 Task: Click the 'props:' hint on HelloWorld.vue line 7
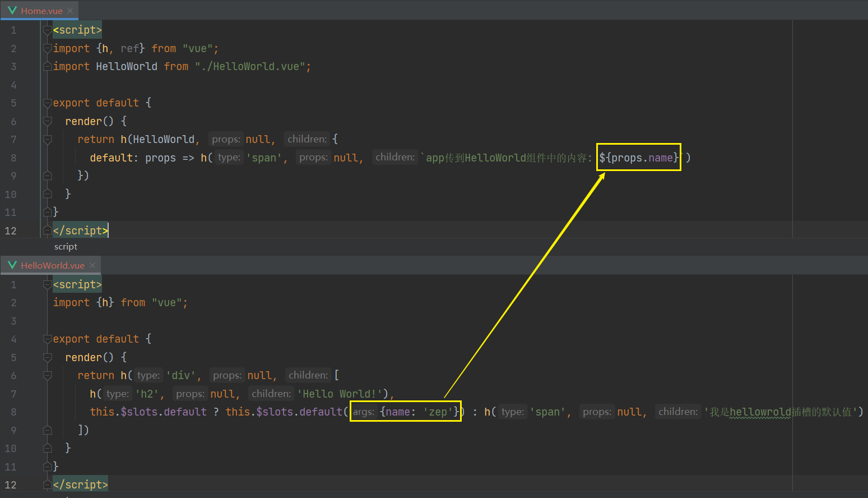coord(190,394)
